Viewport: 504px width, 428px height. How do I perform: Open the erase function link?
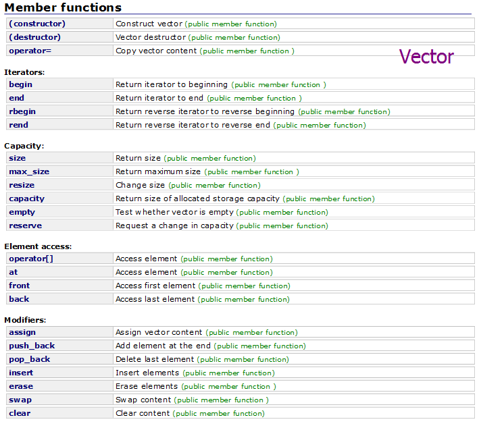(21, 386)
